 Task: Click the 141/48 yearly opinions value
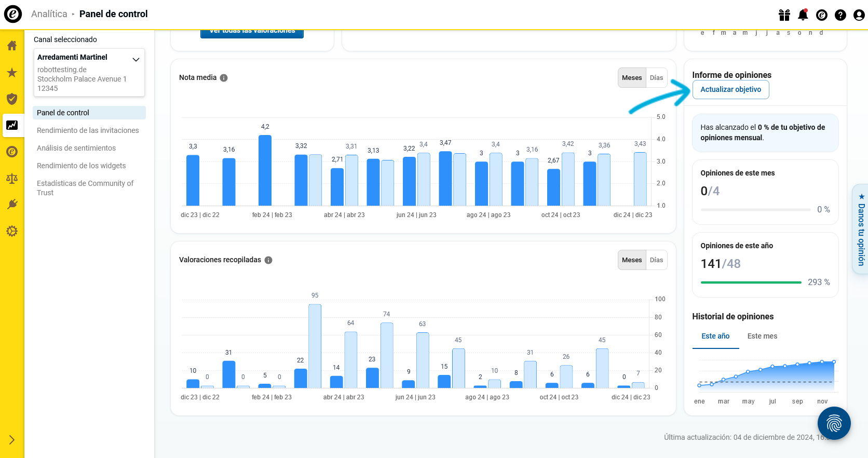[721, 264]
